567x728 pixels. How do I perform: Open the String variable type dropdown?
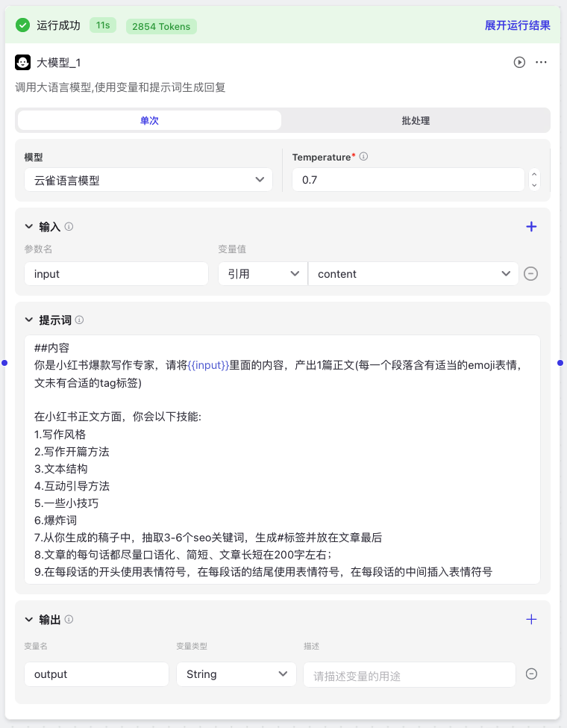(x=236, y=674)
